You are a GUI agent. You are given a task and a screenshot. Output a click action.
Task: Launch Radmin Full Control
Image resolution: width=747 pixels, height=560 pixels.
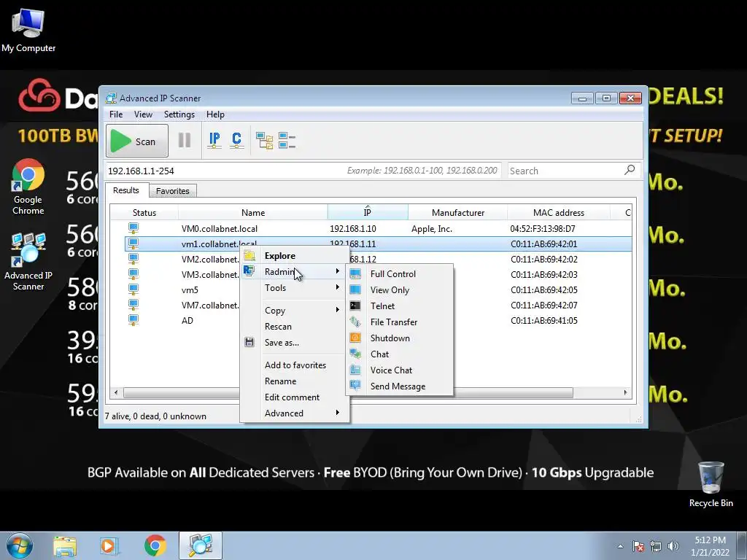tap(399, 274)
